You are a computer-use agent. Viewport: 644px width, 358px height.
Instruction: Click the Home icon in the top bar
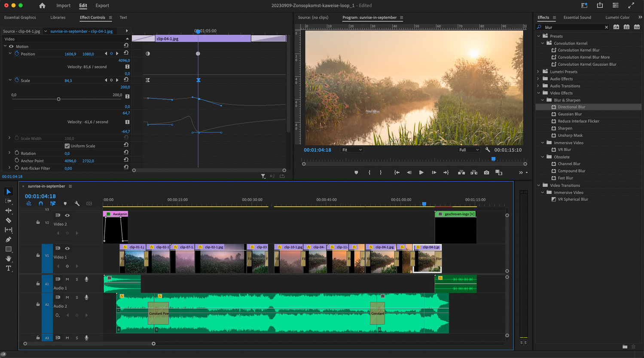pyautogui.click(x=42, y=6)
